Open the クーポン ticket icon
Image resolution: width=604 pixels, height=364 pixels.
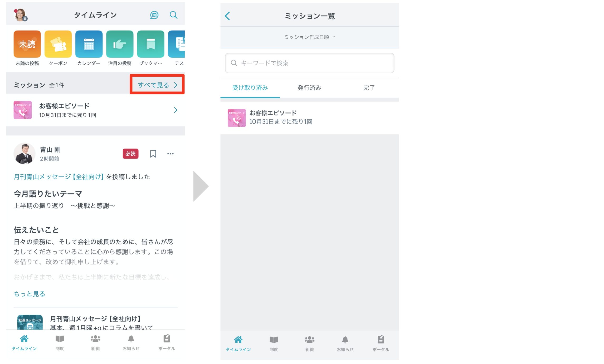click(x=58, y=44)
